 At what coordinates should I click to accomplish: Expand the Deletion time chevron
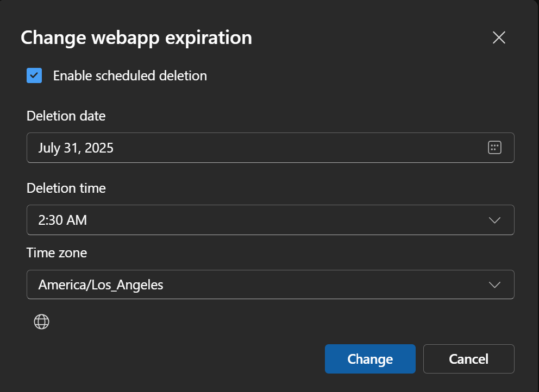[x=494, y=220]
